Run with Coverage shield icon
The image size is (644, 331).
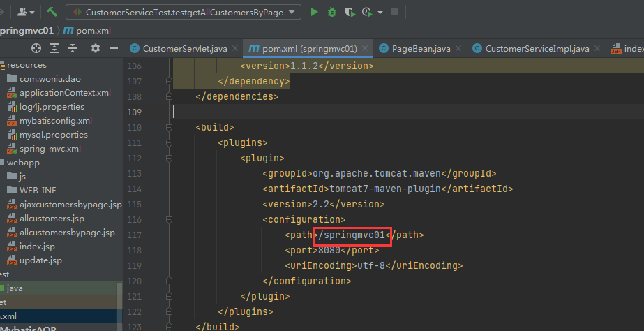coord(350,12)
